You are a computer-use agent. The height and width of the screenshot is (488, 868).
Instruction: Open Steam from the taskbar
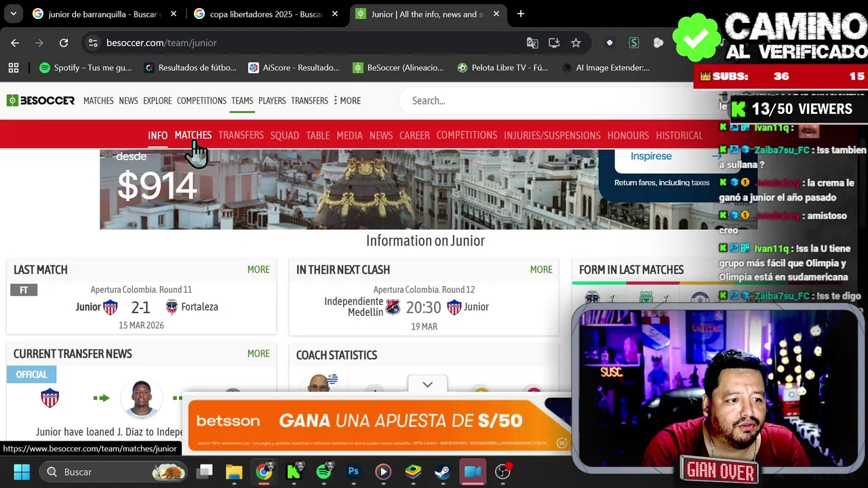click(x=443, y=472)
